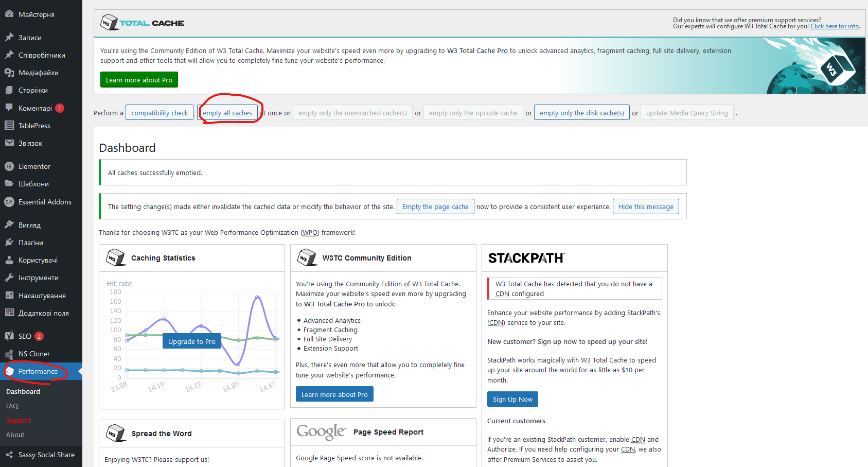Click the SEO Yoast icon
Screen dimensions: 868x467
pos(9,336)
